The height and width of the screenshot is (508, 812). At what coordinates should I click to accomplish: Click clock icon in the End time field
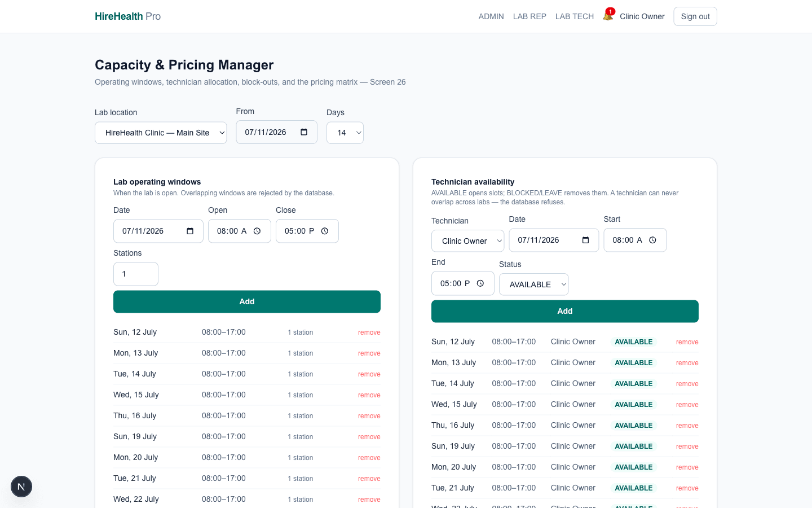(480, 283)
